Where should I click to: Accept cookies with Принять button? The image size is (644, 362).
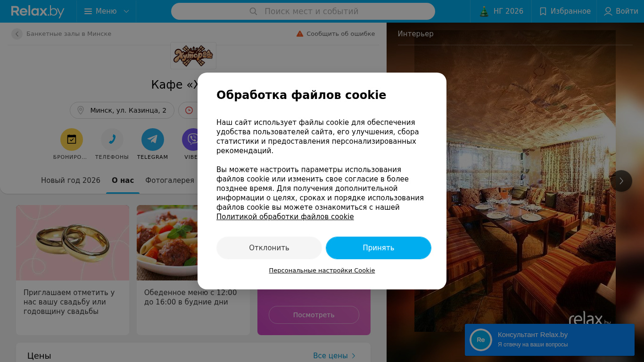coord(379,248)
